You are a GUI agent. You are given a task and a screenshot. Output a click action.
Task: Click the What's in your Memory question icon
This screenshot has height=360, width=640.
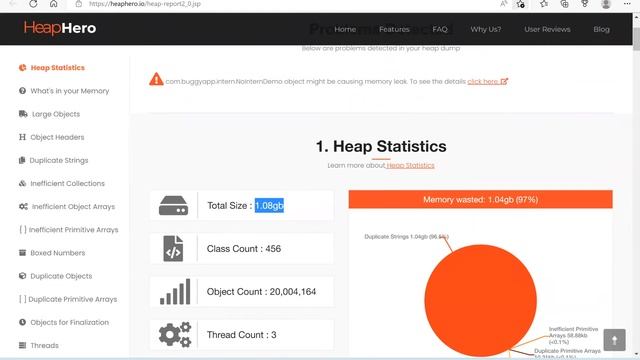tap(22, 91)
